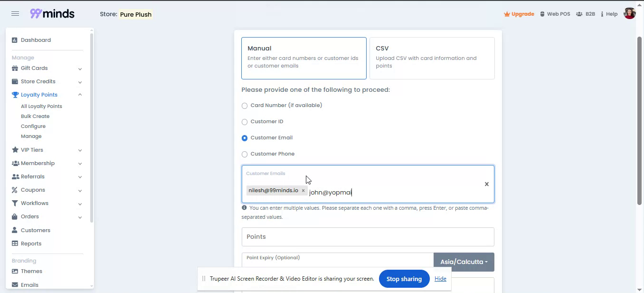Click the sidebar scrollbar thumb
Screen dimensions: 644x293
[91, 127]
